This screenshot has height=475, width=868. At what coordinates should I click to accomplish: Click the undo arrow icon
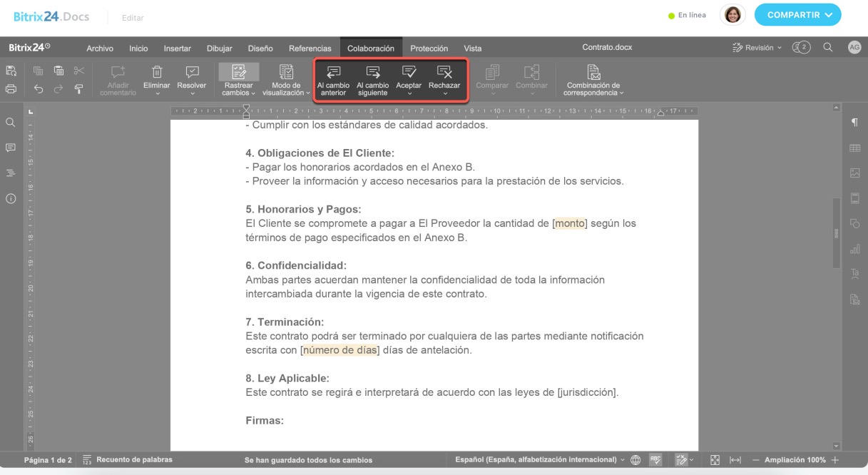[39, 89]
